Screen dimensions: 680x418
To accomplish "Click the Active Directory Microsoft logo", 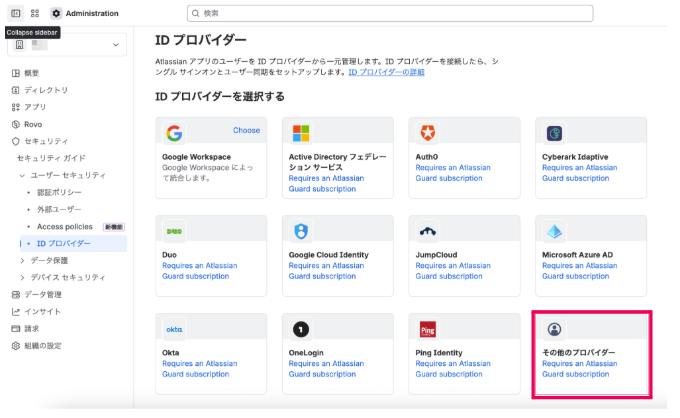I will coord(301,133).
